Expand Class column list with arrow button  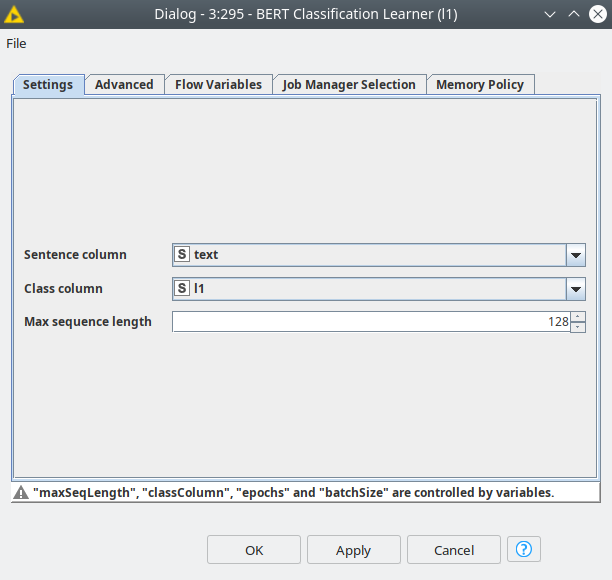[x=576, y=289]
